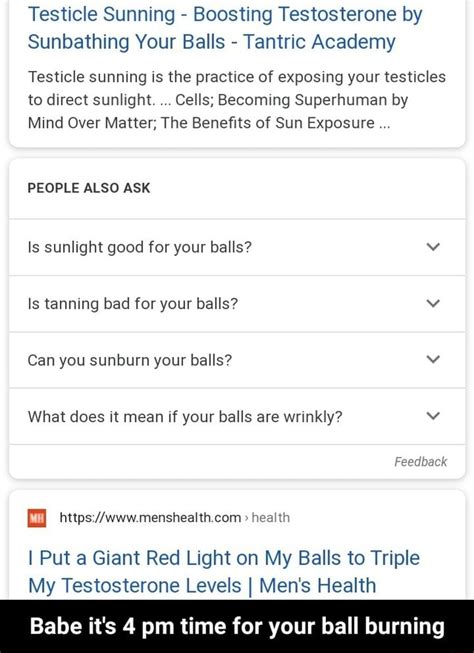
Task: Open the https://www.menshealth.com URL text
Action: coord(150,518)
